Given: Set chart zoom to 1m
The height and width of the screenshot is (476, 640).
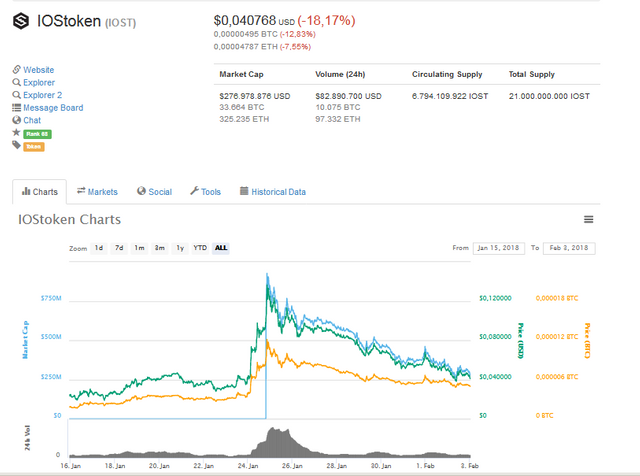Looking at the screenshot, I should pyautogui.click(x=139, y=248).
